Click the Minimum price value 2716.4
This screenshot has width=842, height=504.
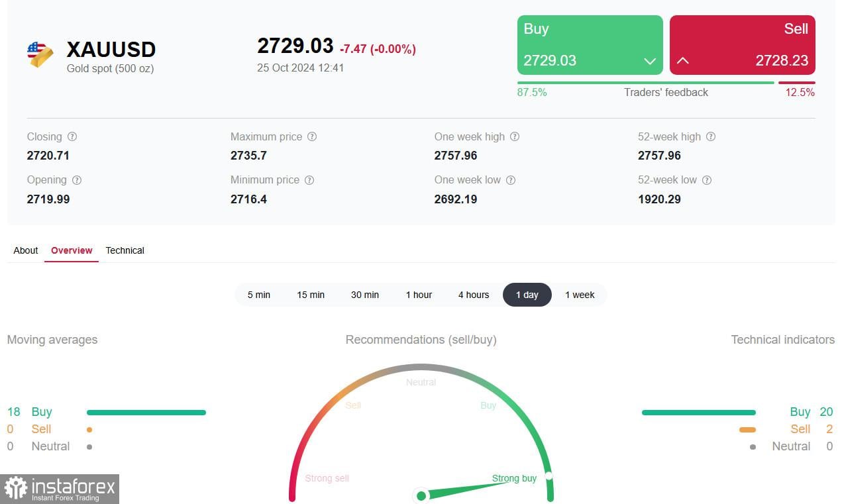click(248, 199)
